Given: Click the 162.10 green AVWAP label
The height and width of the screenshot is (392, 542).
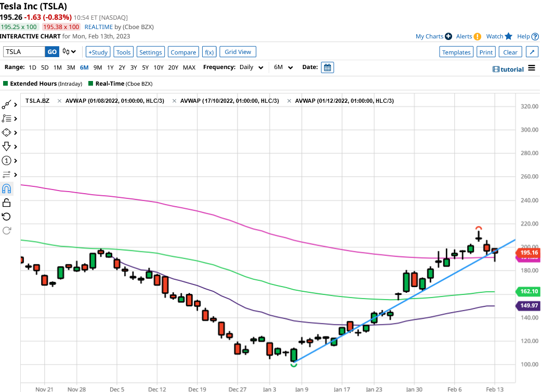Looking at the screenshot, I should (x=528, y=291).
